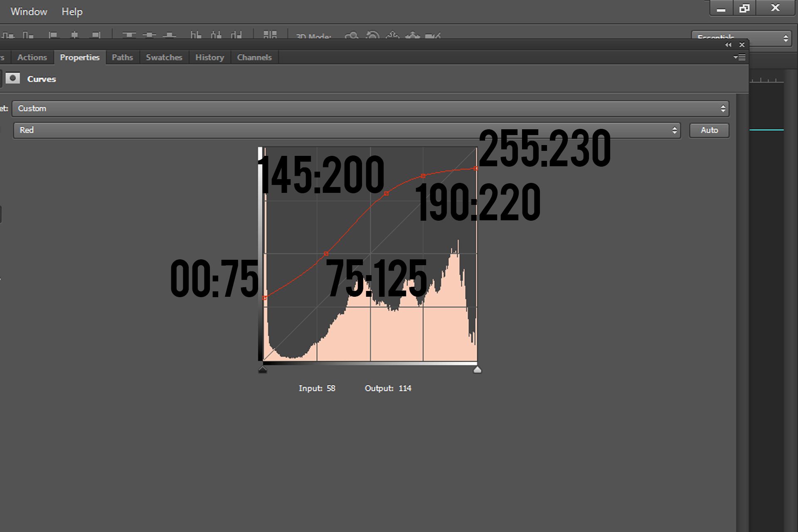Click the Curves adjustment mask icon

[x=13, y=78]
